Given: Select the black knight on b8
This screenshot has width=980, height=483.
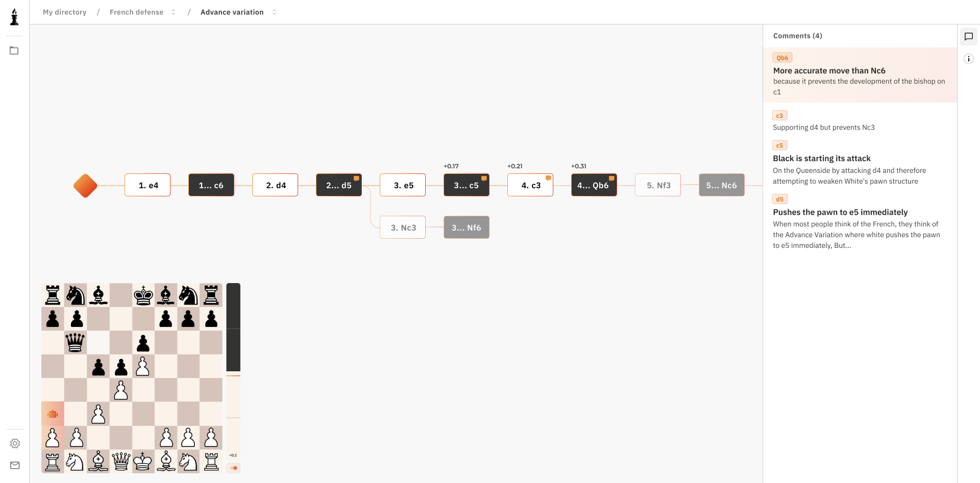Looking at the screenshot, I should click(76, 295).
